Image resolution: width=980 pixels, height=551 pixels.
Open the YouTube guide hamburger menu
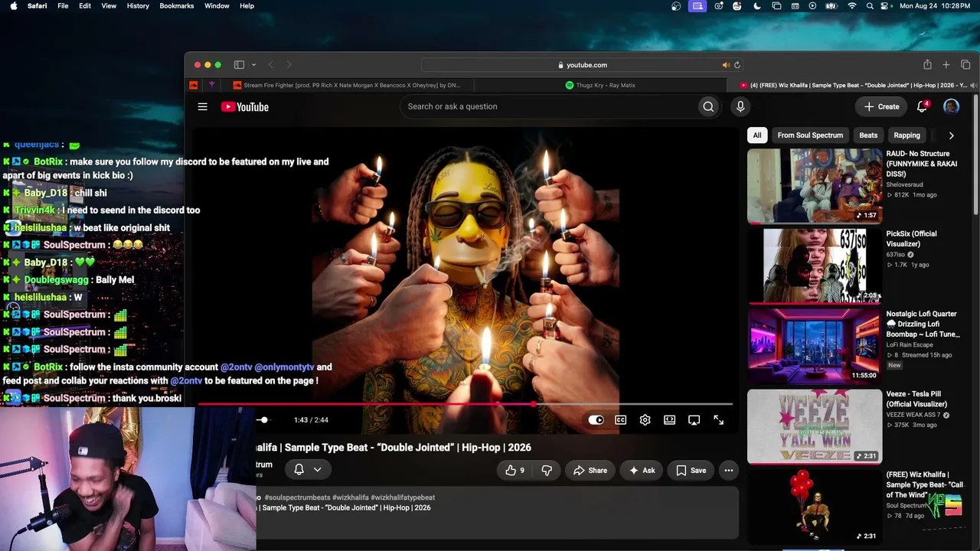(202, 107)
